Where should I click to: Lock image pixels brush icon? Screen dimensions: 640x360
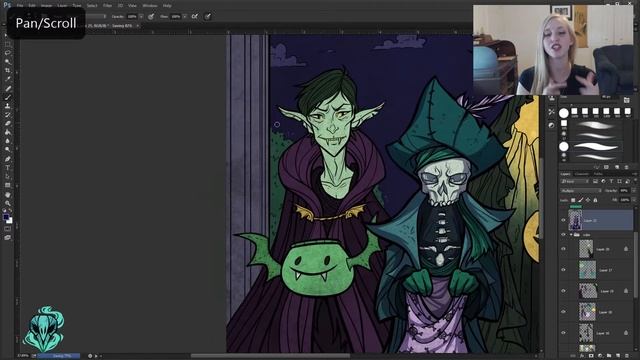(x=581, y=200)
